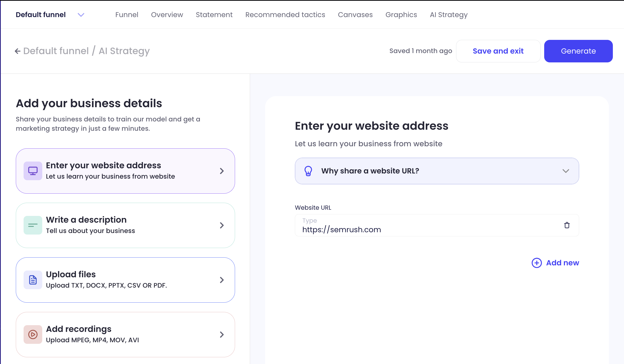The image size is (624, 364).
Task: Click the Canvases menu item
Action: click(x=356, y=14)
